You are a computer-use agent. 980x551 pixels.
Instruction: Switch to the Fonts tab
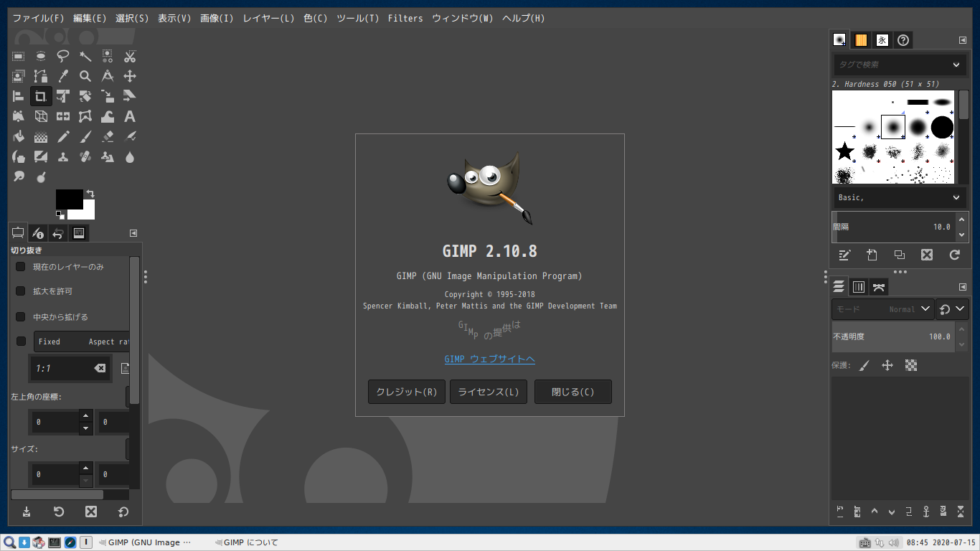[x=882, y=40]
